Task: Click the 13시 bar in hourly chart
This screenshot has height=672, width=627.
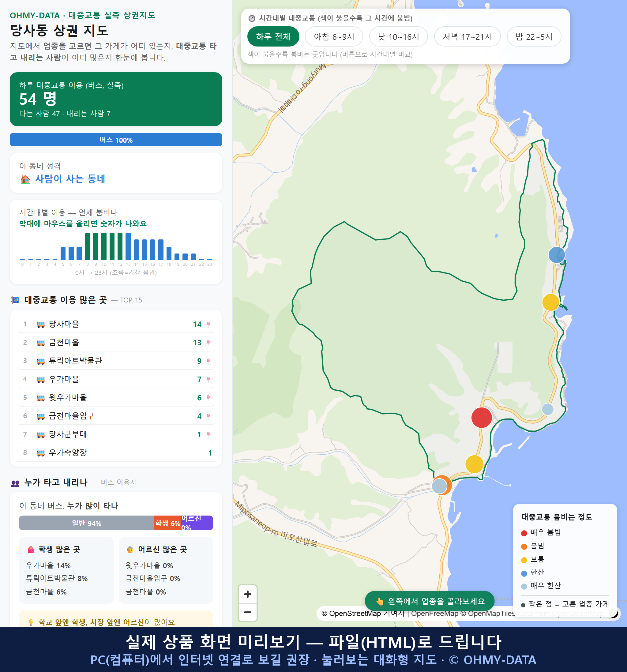Action: [128, 246]
